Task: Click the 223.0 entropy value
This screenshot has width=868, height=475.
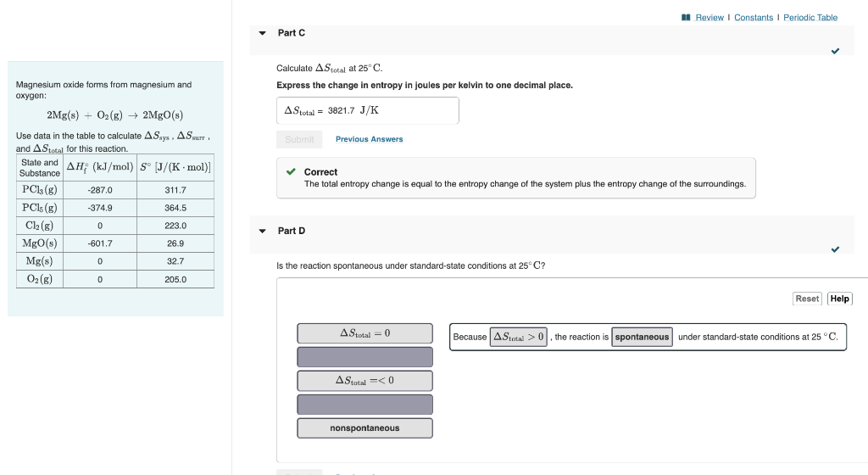Action: (x=175, y=226)
